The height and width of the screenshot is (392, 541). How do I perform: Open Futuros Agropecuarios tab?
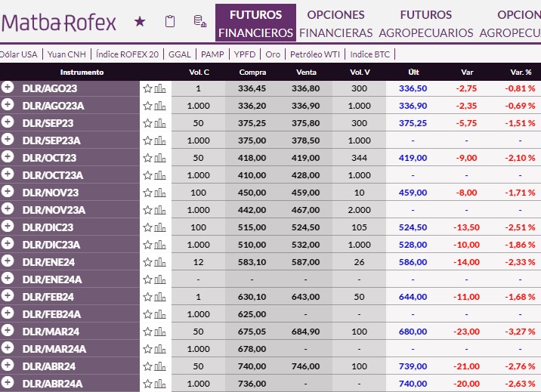coord(425,23)
